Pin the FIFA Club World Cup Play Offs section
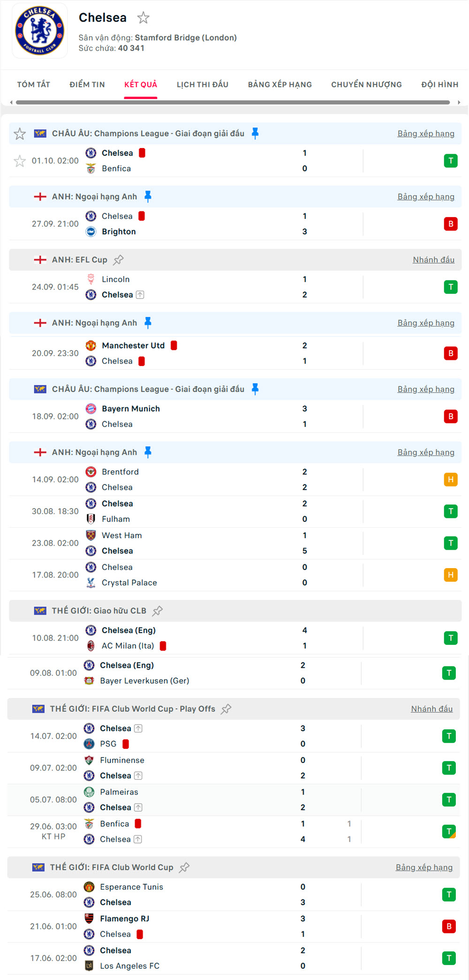The width and height of the screenshot is (469, 980). (226, 709)
